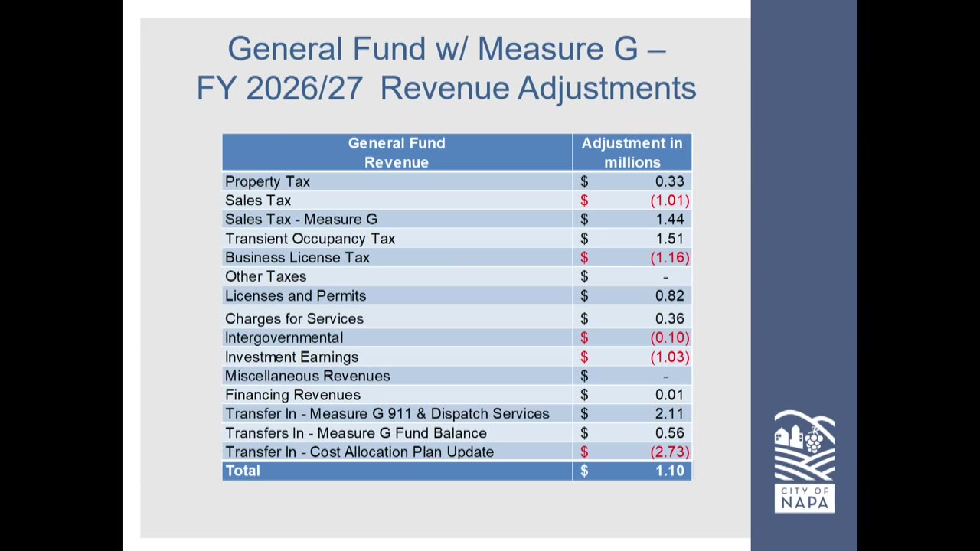This screenshot has width=980, height=551.
Task: Click the Sales Tax - Measure G row
Action: point(457,219)
